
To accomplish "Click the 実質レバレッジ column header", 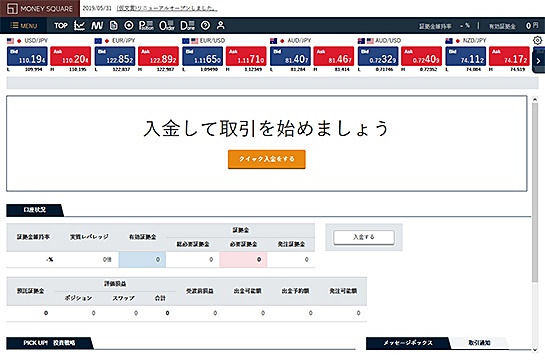I will (x=89, y=237).
